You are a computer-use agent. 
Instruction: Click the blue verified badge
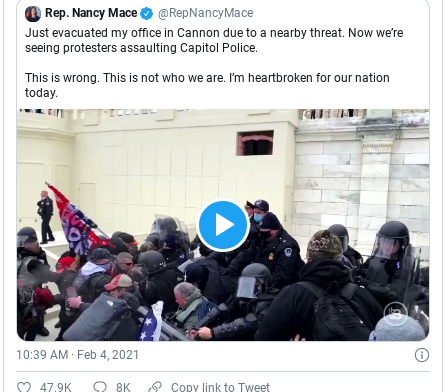[147, 13]
